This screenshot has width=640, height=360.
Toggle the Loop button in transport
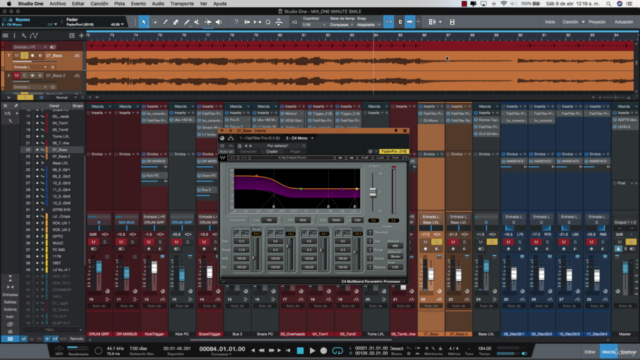(x=338, y=351)
